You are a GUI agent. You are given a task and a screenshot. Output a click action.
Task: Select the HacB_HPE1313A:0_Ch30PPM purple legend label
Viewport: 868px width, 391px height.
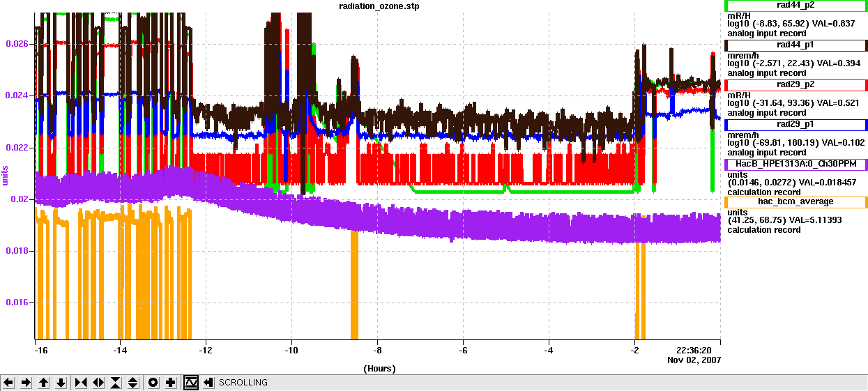(797, 164)
